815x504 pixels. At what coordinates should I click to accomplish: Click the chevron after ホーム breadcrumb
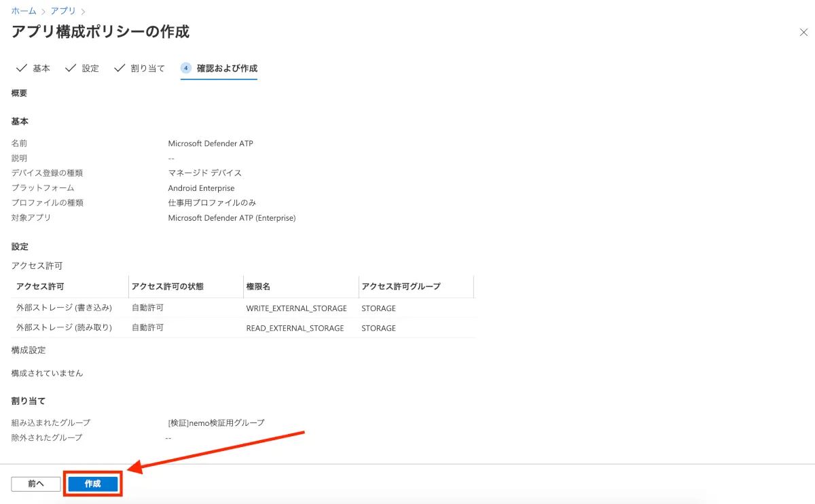(x=43, y=12)
